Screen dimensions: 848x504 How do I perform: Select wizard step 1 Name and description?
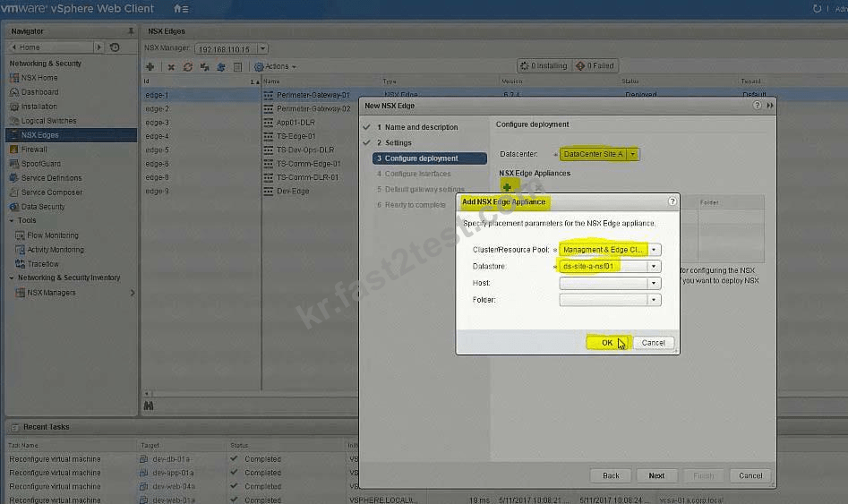[421, 127]
